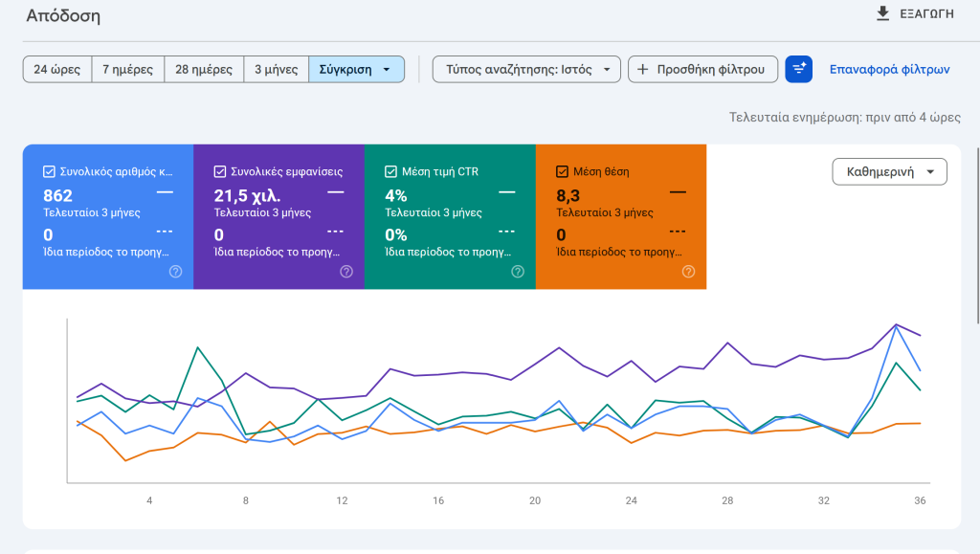Click the chart x-axis label 20
The width and height of the screenshot is (980, 554).
534,500
